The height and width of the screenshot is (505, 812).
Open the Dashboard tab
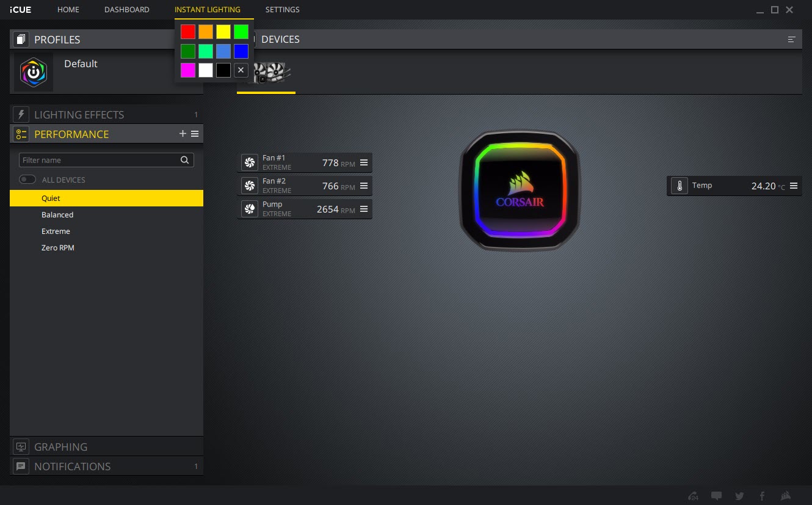click(x=127, y=10)
